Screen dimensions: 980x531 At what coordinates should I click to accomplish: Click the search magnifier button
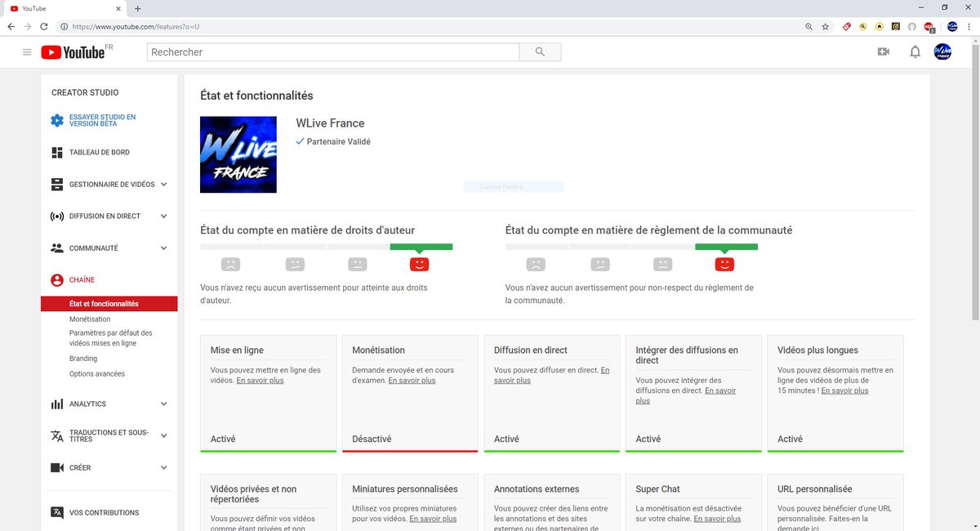[540, 52]
